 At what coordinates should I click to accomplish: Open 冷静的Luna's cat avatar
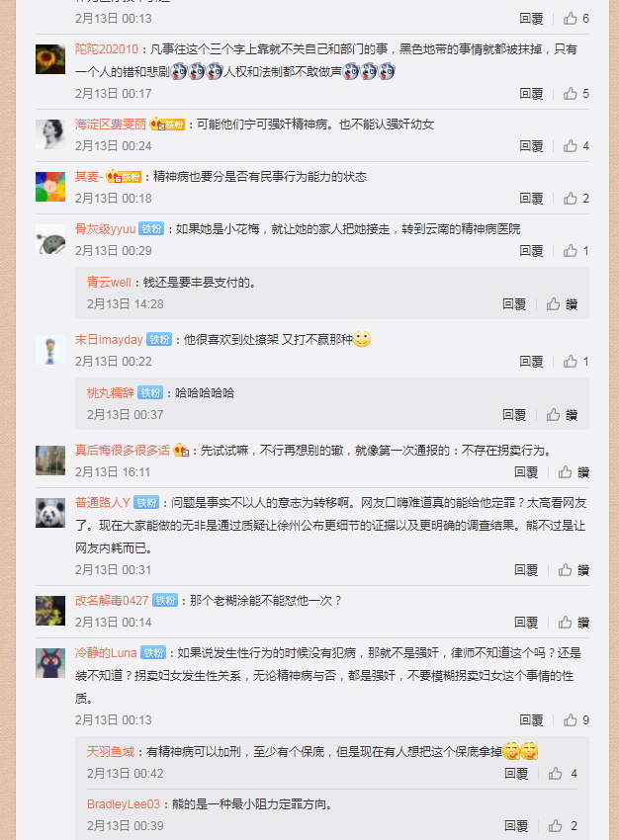(x=50, y=663)
